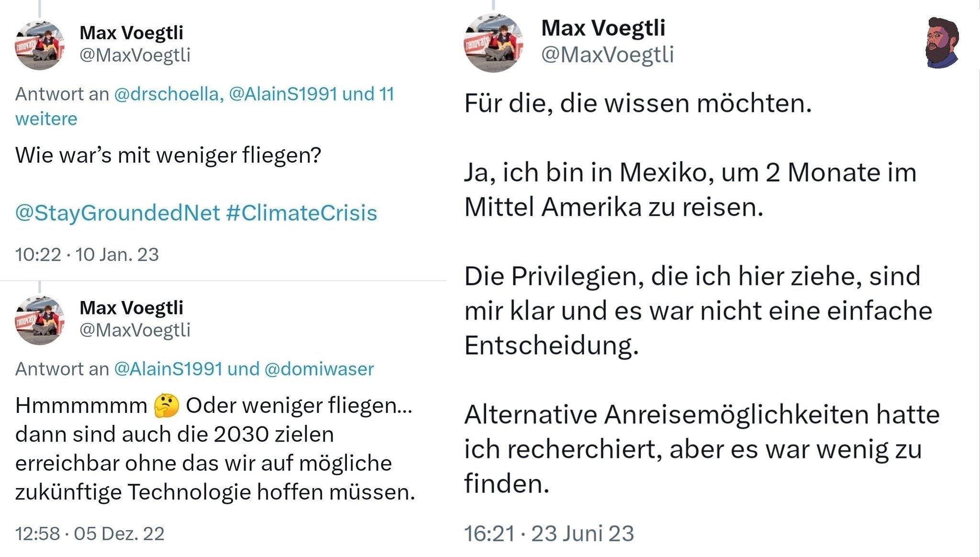This screenshot has height=557, width=980.
Task: Click the 12:58 · 05 Dez. 22 timestamp
Action: [x=89, y=534]
